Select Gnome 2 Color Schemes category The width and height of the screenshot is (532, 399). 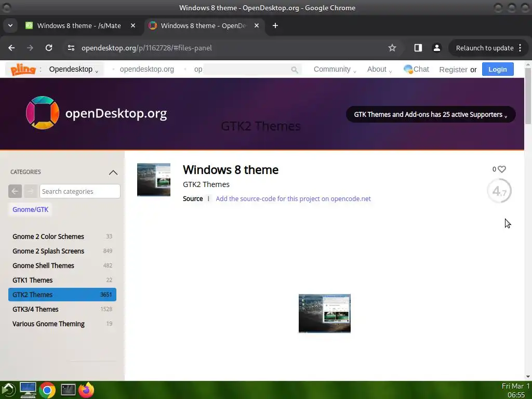pyautogui.click(x=62, y=236)
